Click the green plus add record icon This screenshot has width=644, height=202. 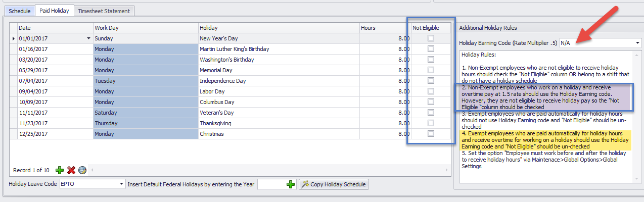click(x=60, y=170)
